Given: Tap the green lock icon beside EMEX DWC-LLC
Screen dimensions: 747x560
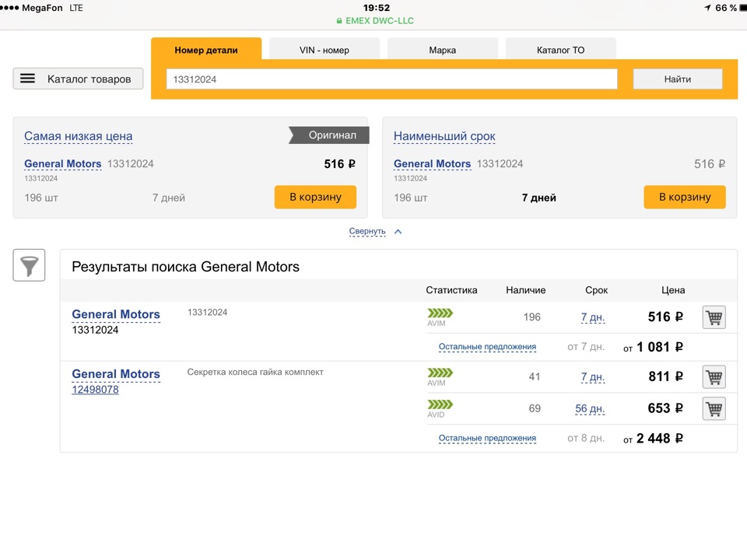Looking at the screenshot, I should point(339,21).
